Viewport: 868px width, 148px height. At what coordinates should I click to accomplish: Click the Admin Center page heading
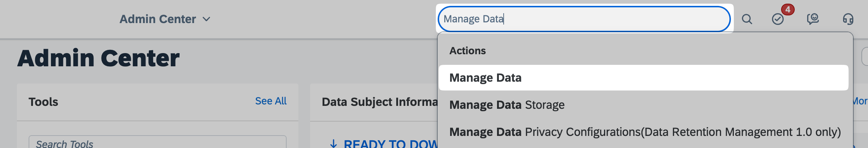pyautogui.click(x=98, y=58)
